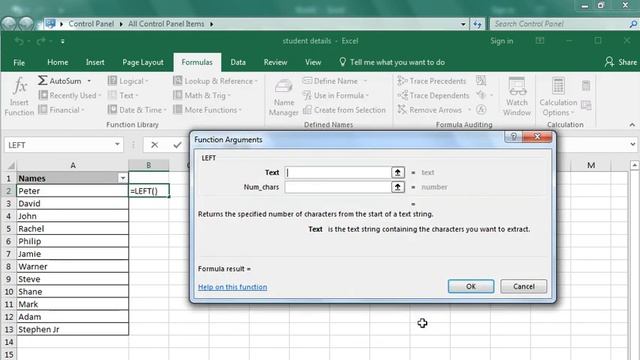Open Help on this function link

[233, 287]
